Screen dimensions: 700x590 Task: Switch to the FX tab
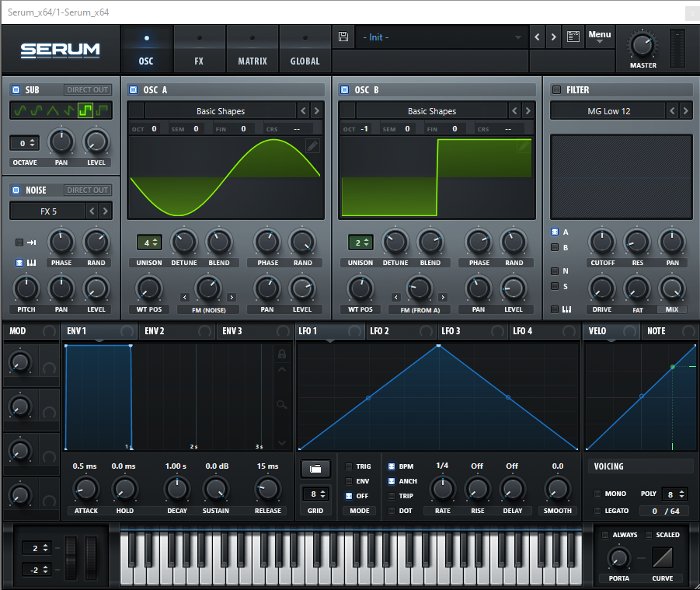(199, 49)
